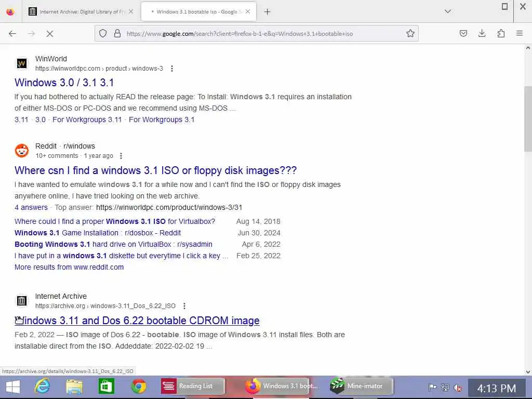Image resolution: width=532 pixels, height=399 pixels.
Task: Open WinWorld result options menu
Action: point(172,69)
